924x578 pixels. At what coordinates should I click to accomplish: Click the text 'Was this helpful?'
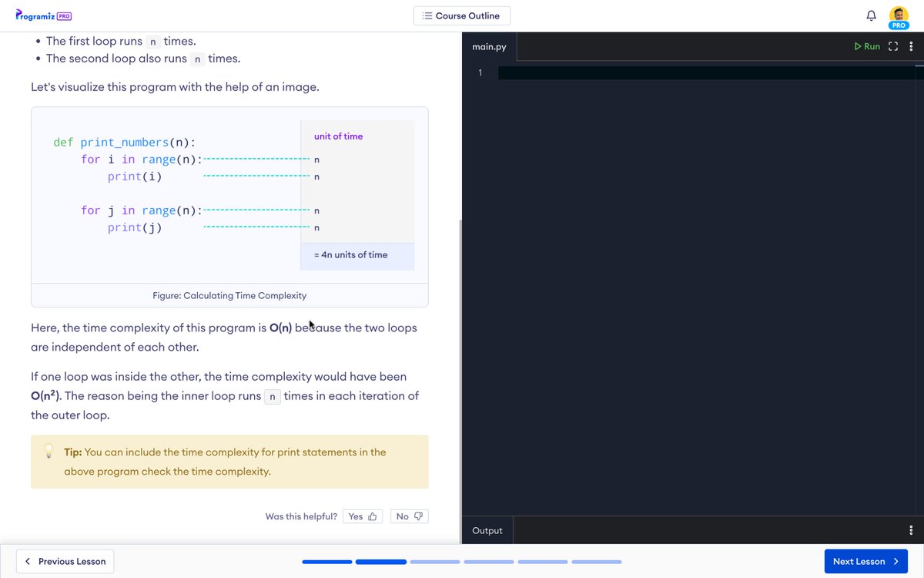tap(301, 516)
